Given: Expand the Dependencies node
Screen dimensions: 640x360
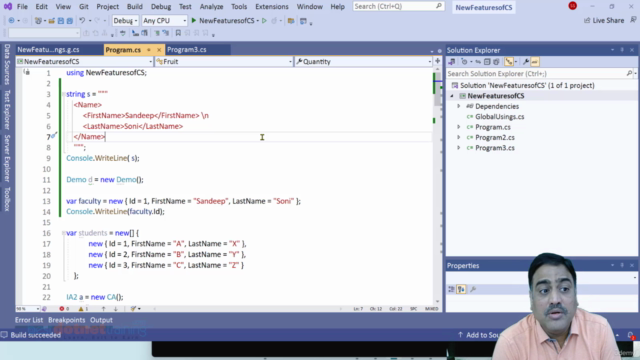Looking at the screenshot, I should (458, 106).
